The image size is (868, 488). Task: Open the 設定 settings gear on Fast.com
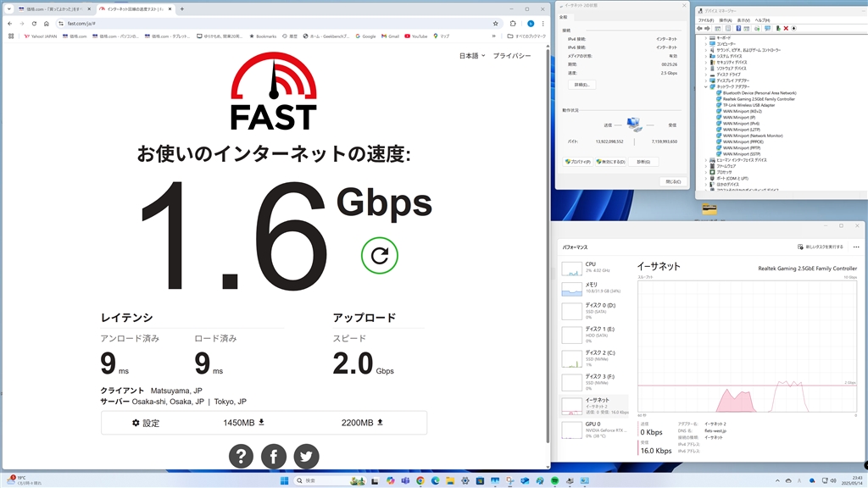pyautogui.click(x=146, y=423)
